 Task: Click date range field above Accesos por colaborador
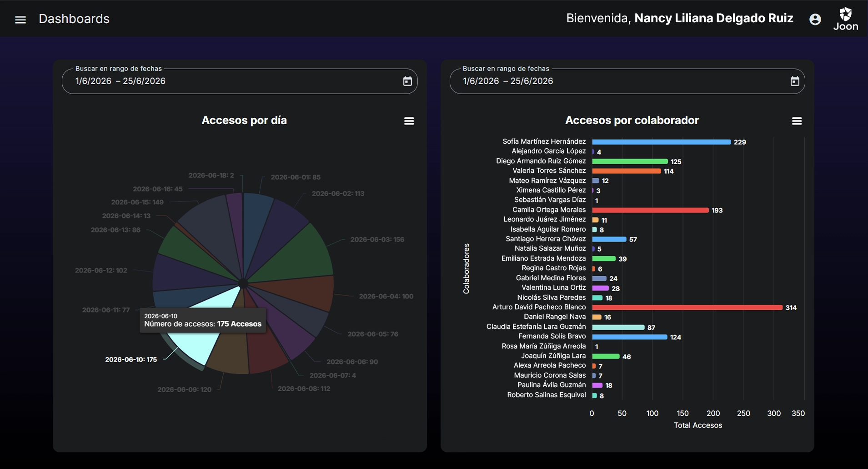pyautogui.click(x=627, y=81)
